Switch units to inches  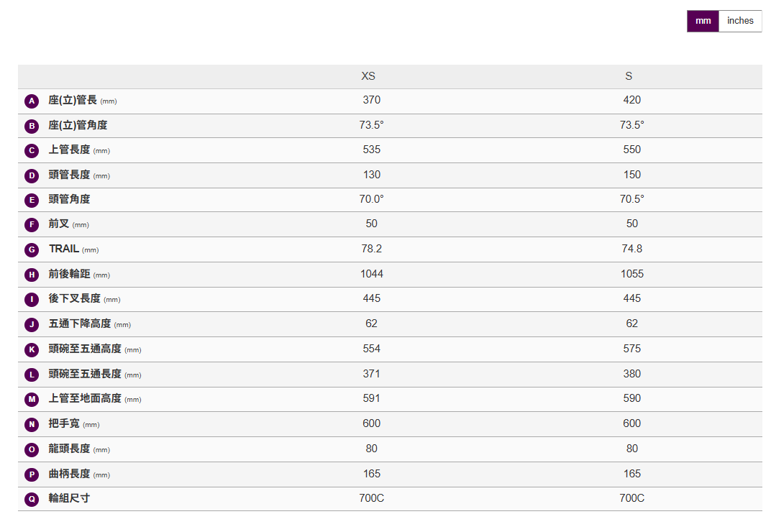point(740,21)
